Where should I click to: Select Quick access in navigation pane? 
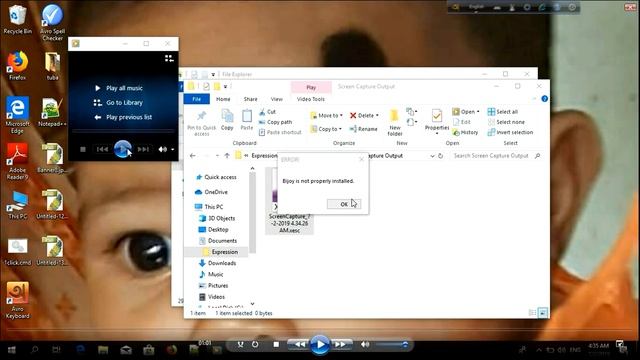point(216,177)
